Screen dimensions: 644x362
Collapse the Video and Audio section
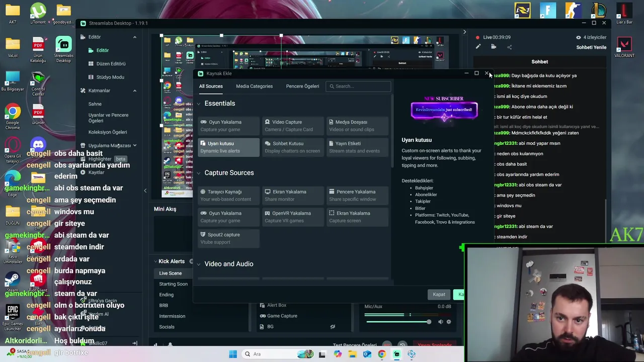199,264
